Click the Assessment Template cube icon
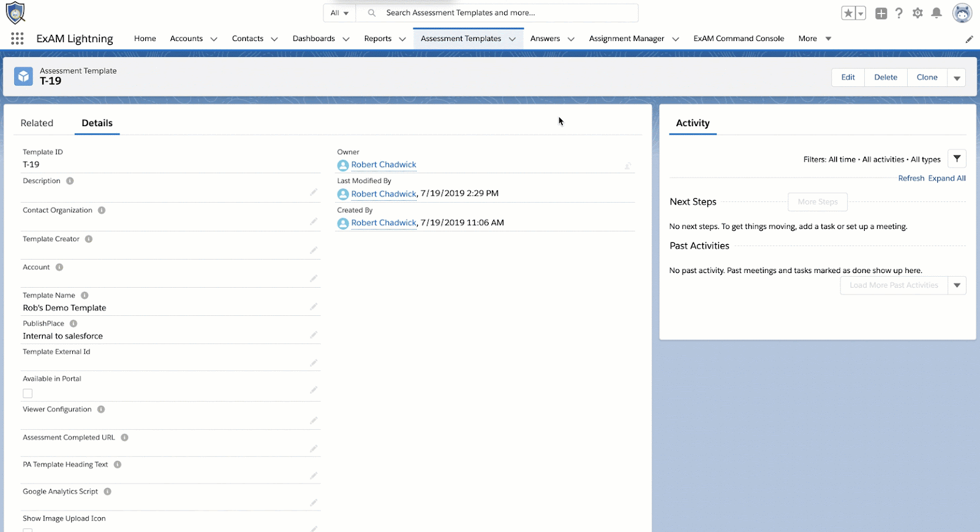This screenshot has width=980, height=532. tap(23, 77)
